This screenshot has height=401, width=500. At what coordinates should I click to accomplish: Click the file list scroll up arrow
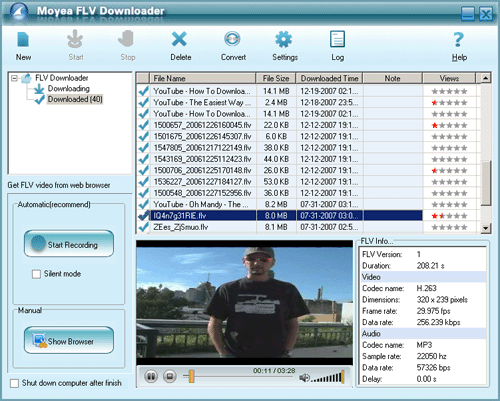pyautogui.click(x=486, y=78)
